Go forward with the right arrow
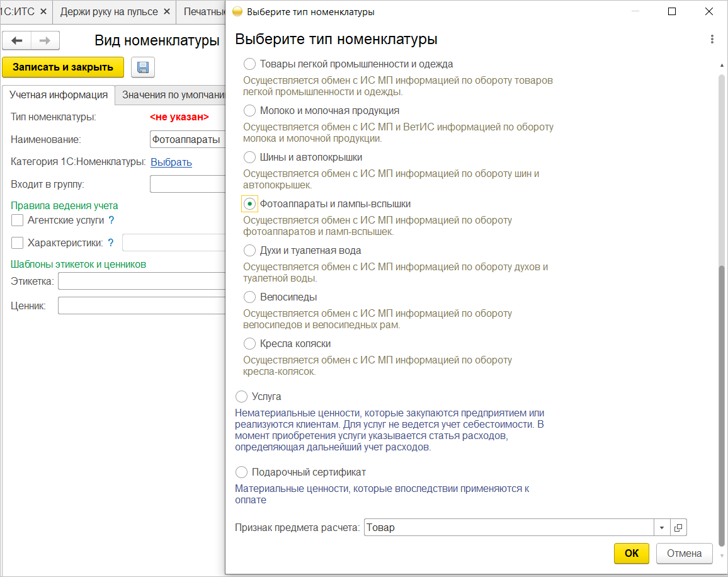 coord(45,41)
